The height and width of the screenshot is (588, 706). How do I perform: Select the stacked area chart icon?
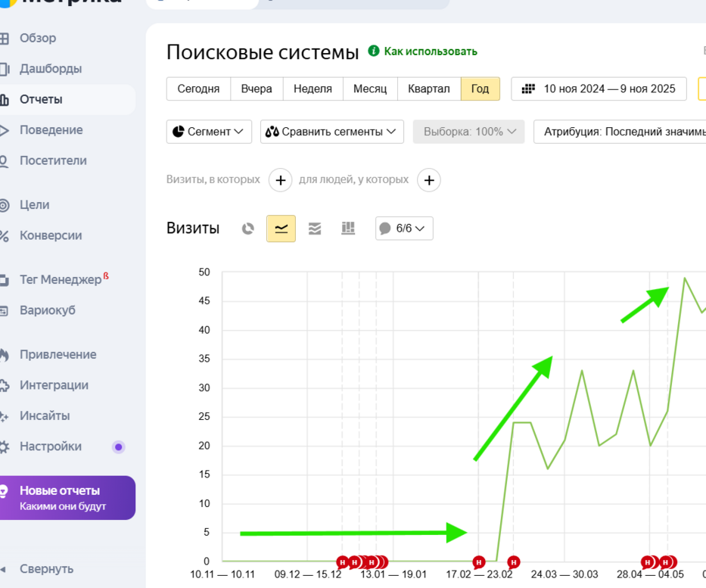click(x=315, y=229)
